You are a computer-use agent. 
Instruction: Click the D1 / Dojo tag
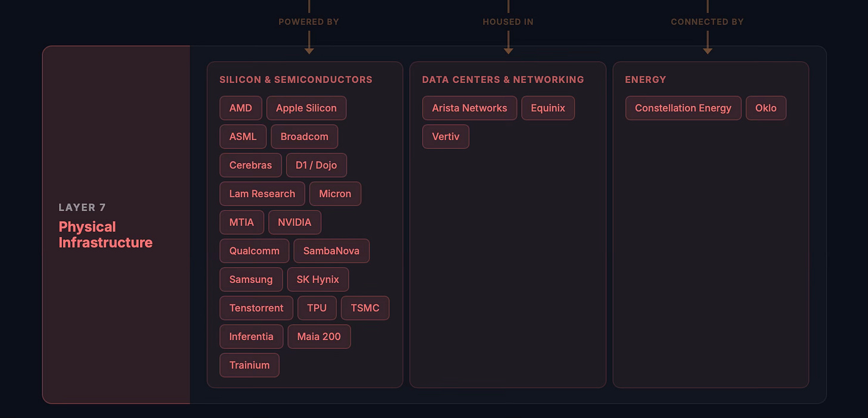coord(317,165)
